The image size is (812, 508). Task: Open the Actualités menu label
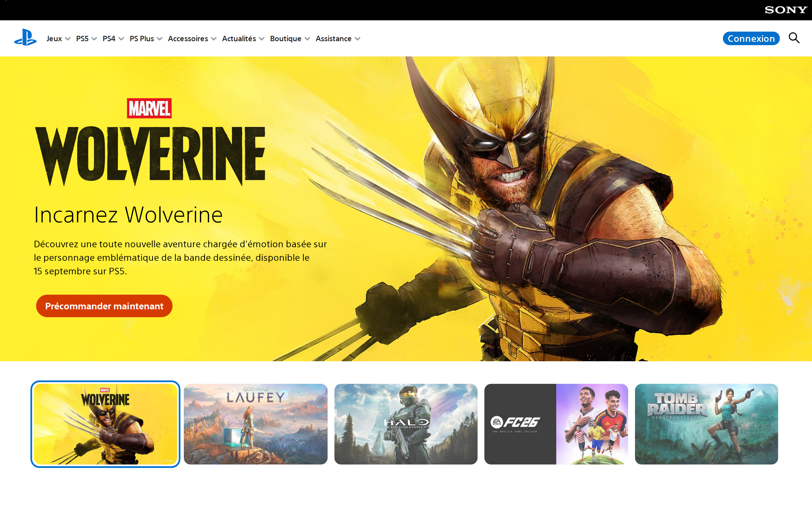click(x=239, y=39)
